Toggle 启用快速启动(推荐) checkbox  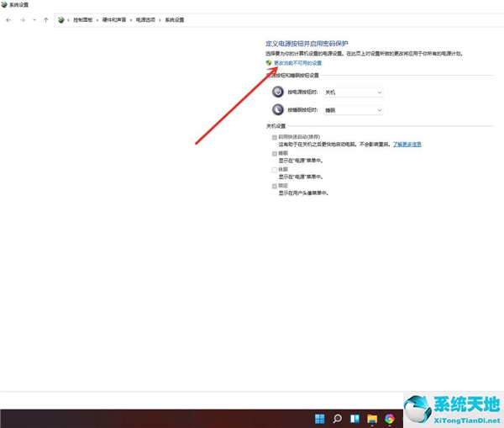[275, 137]
